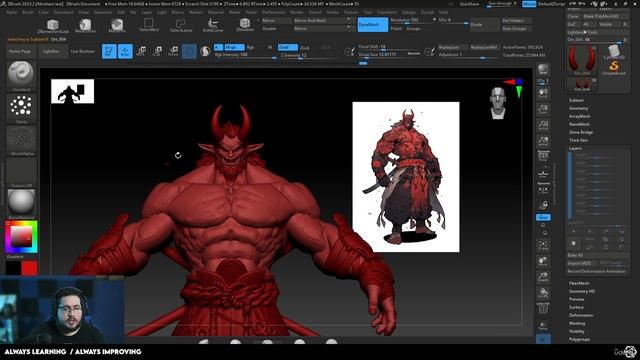Click the Zoom3D icon in right shelf
Image resolution: width=640 pixels, height=360 pixels.
(x=543, y=277)
